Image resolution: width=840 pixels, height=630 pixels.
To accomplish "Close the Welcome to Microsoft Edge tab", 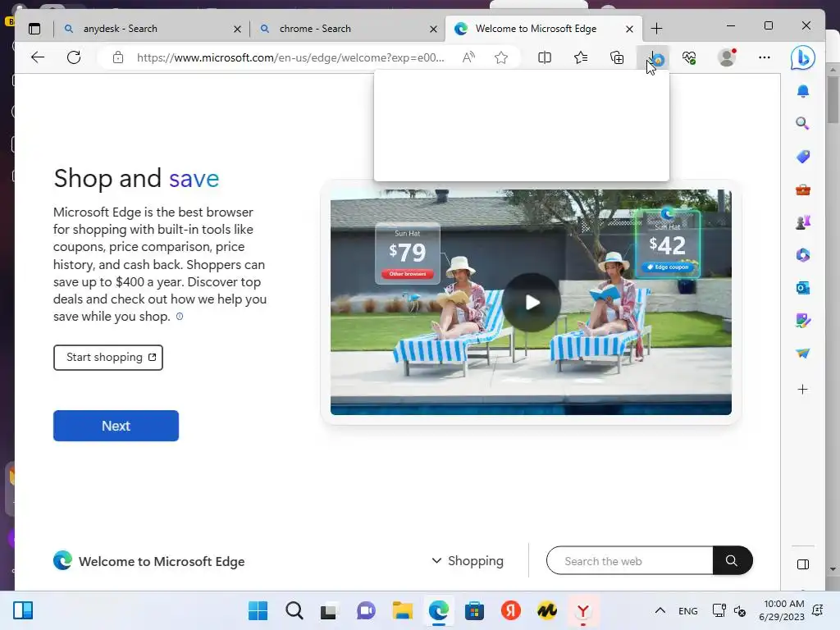I will (x=629, y=29).
